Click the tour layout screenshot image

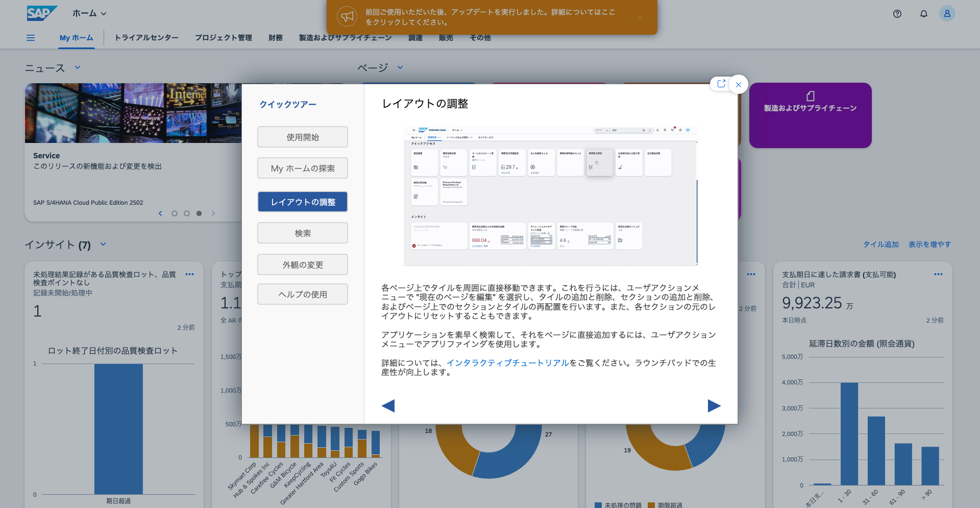pos(551,196)
